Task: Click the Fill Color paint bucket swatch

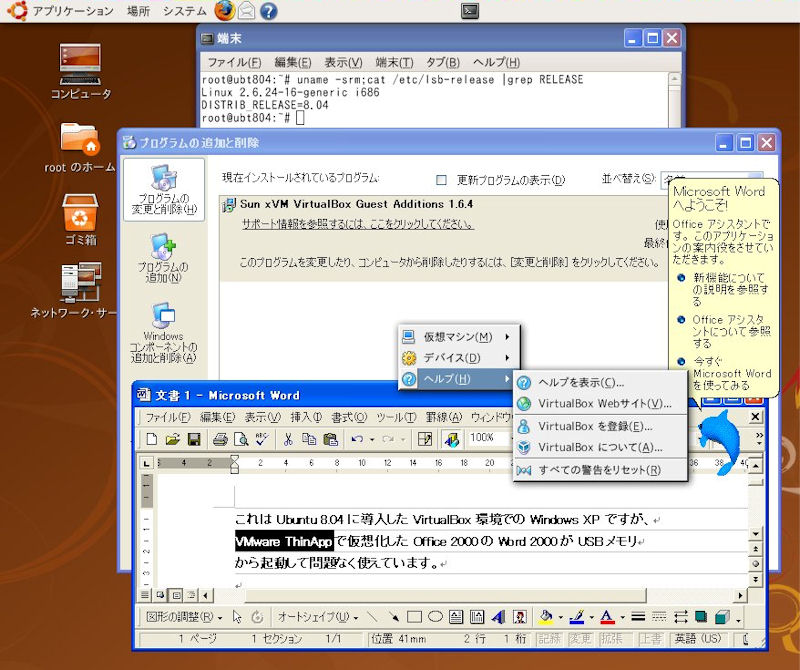Action: 546,617
